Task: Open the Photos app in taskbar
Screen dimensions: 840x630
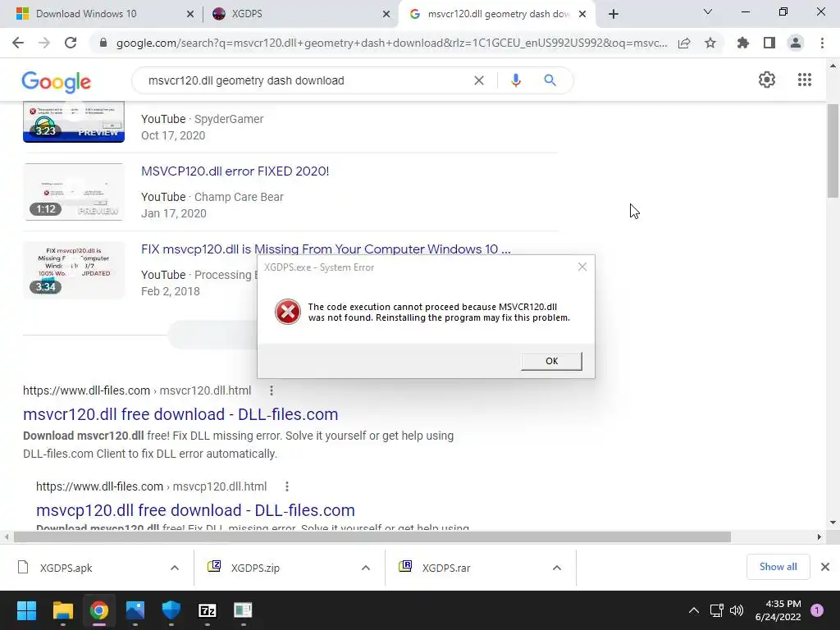Action: [135, 610]
